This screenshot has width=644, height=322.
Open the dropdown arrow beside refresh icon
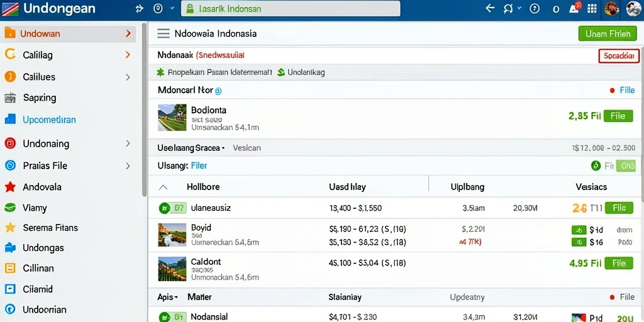tap(519, 8)
